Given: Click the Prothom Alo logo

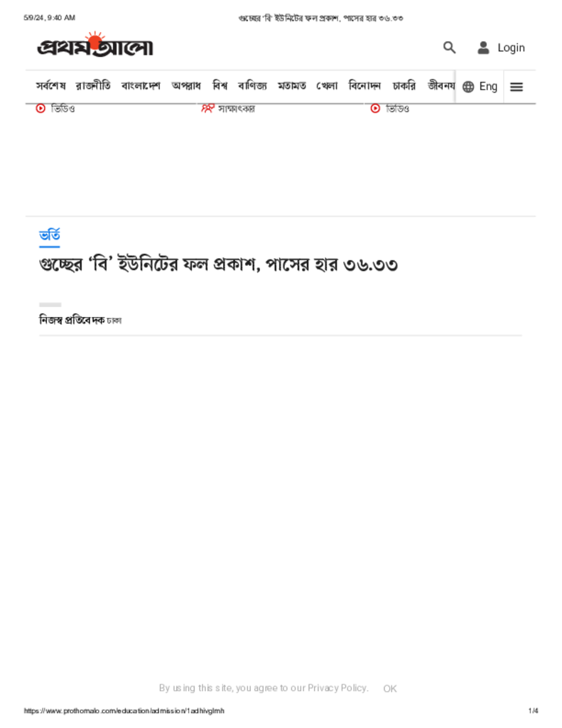Looking at the screenshot, I should [x=95, y=45].
